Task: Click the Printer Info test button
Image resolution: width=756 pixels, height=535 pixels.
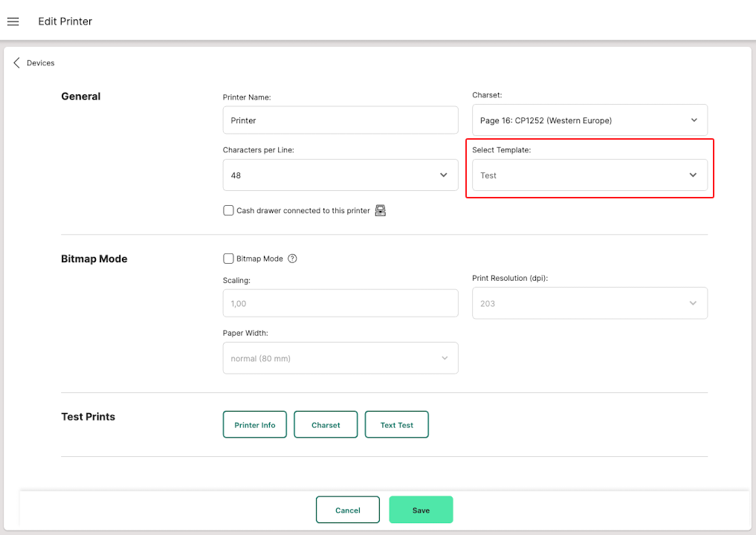Action: tap(254, 425)
